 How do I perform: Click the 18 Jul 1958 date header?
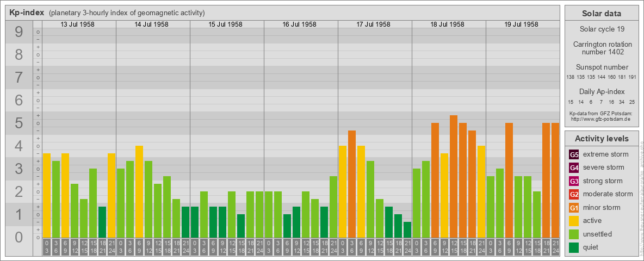click(x=447, y=24)
